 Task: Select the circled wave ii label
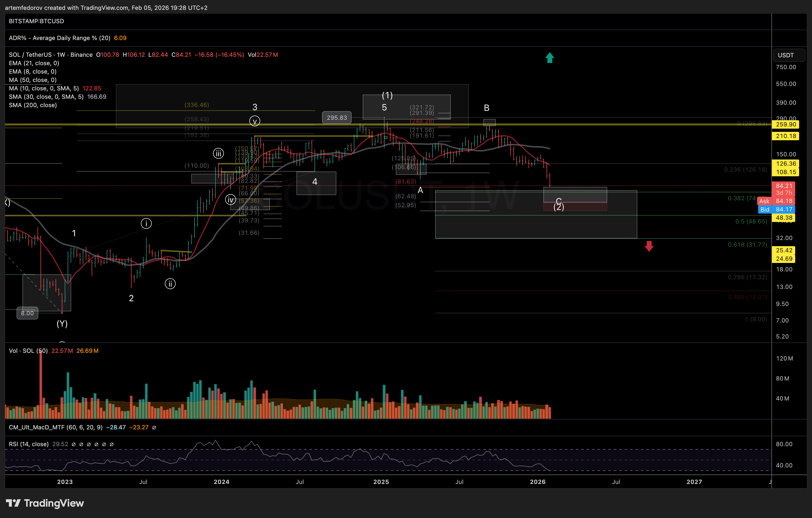[x=170, y=284]
